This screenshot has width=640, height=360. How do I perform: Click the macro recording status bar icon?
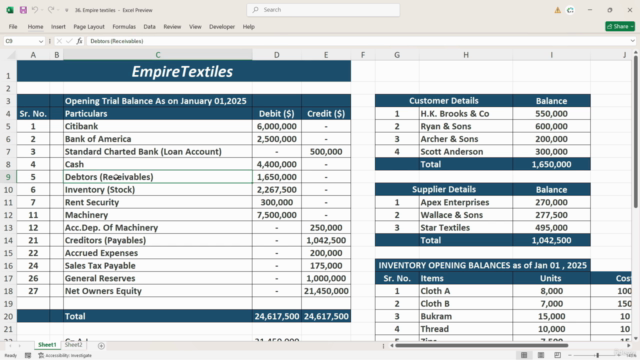click(28, 356)
